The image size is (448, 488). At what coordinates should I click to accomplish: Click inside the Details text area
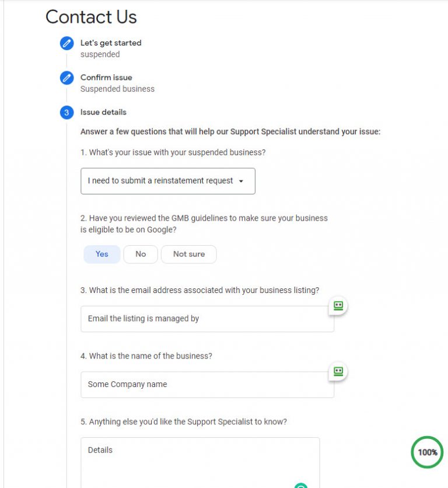tap(199, 461)
